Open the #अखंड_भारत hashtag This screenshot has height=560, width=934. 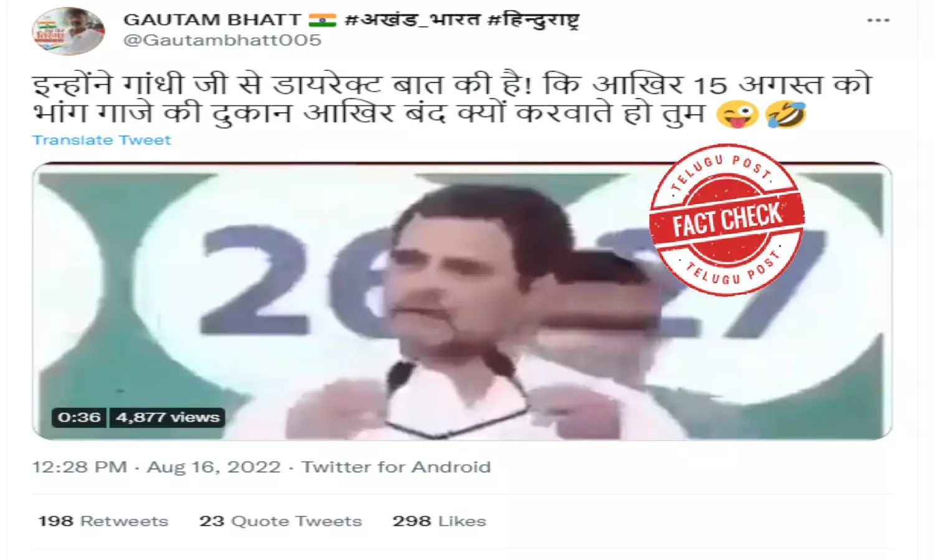412,20
